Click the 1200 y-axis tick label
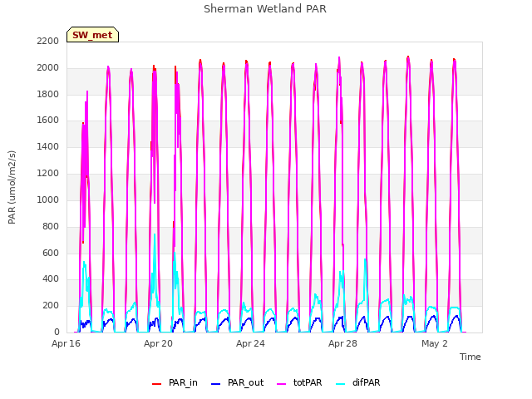Screen dimensions: 532x399 point(48,174)
